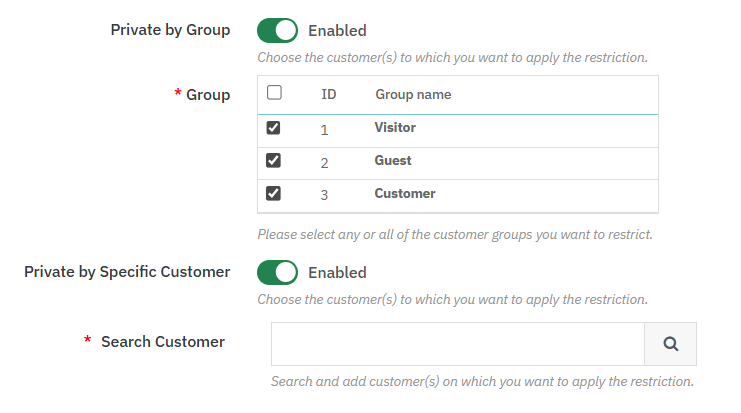Deselect the Customer group checkbox
741x413 pixels.
click(273, 194)
